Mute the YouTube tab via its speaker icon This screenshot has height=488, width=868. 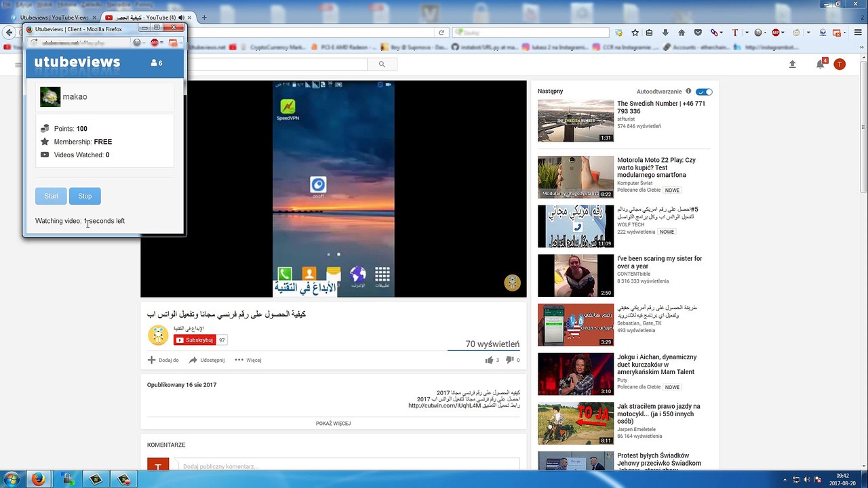182,17
